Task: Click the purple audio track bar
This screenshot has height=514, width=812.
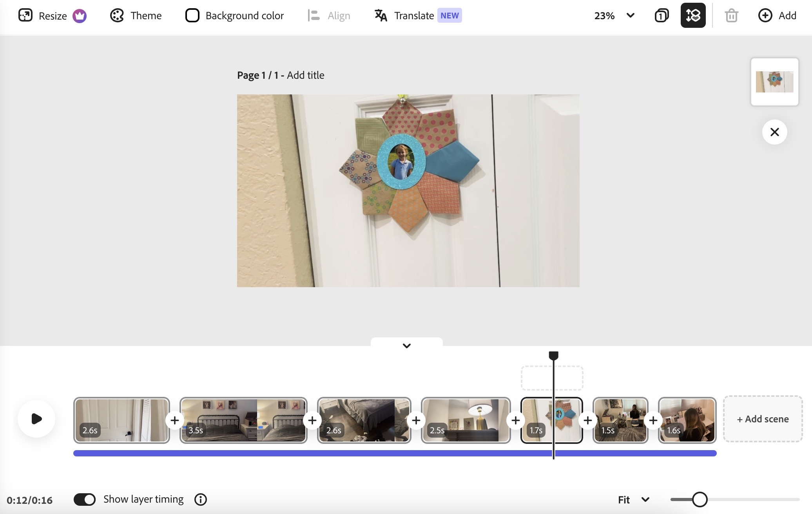Action: [395, 453]
